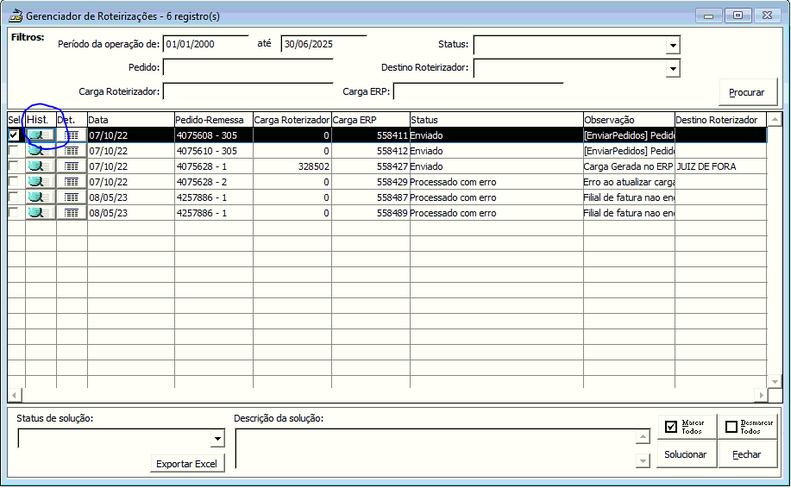Check the box for Carga ERP 558489 row

click(x=14, y=212)
